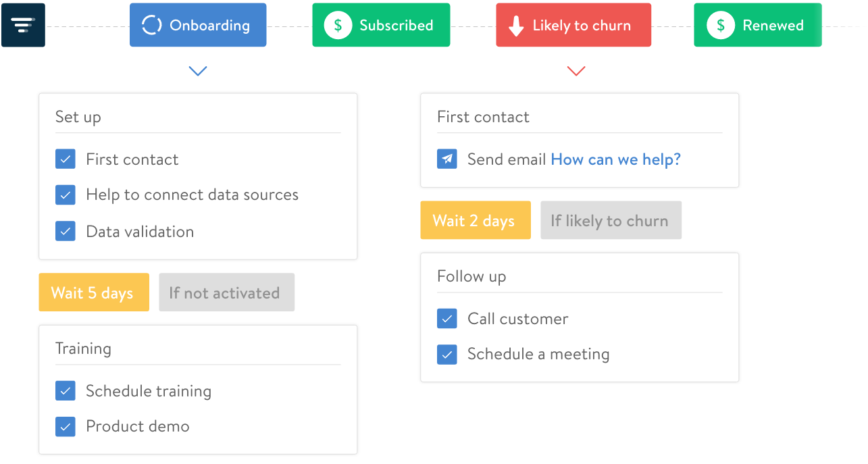Click the Onboarding spinner circle icon
The width and height of the screenshot is (868, 464).
tap(151, 25)
